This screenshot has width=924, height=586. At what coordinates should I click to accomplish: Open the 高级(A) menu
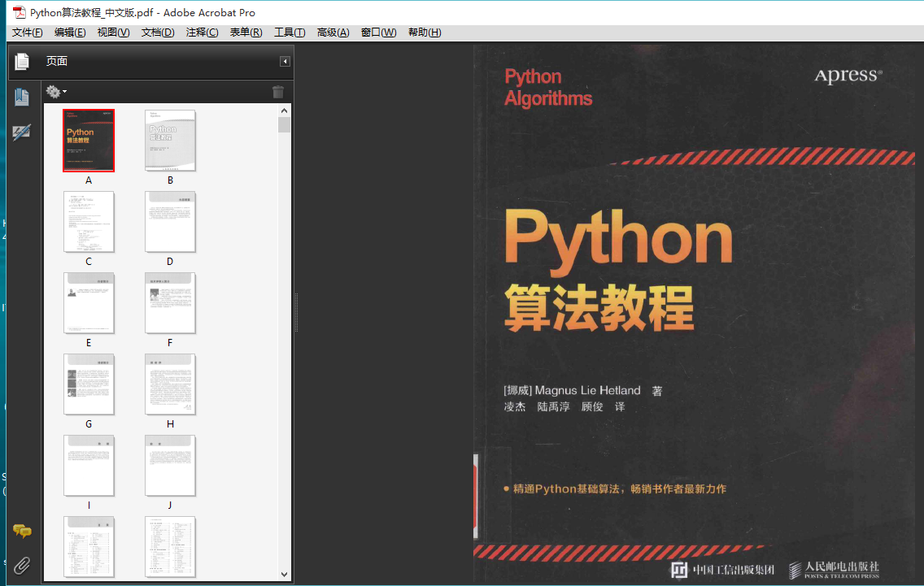333,33
